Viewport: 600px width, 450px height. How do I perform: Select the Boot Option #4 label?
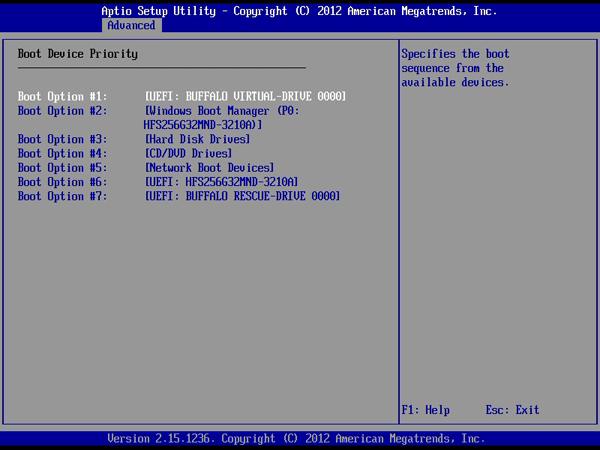pos(62,153)
